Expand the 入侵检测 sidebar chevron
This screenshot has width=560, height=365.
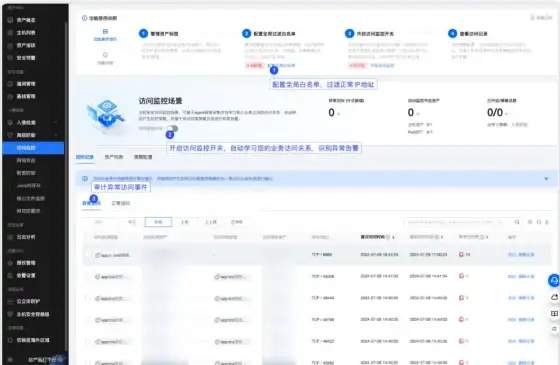point(56,122)
